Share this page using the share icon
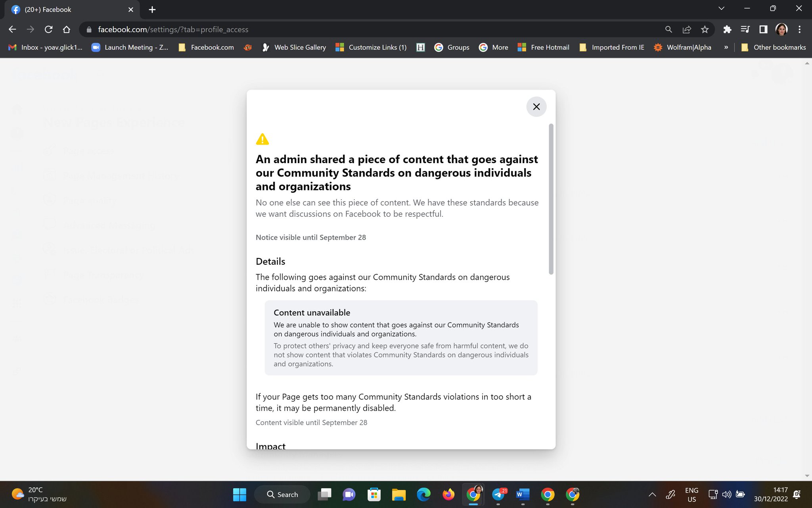The width and height of the screenshot is (812, 508). (687, 29)
